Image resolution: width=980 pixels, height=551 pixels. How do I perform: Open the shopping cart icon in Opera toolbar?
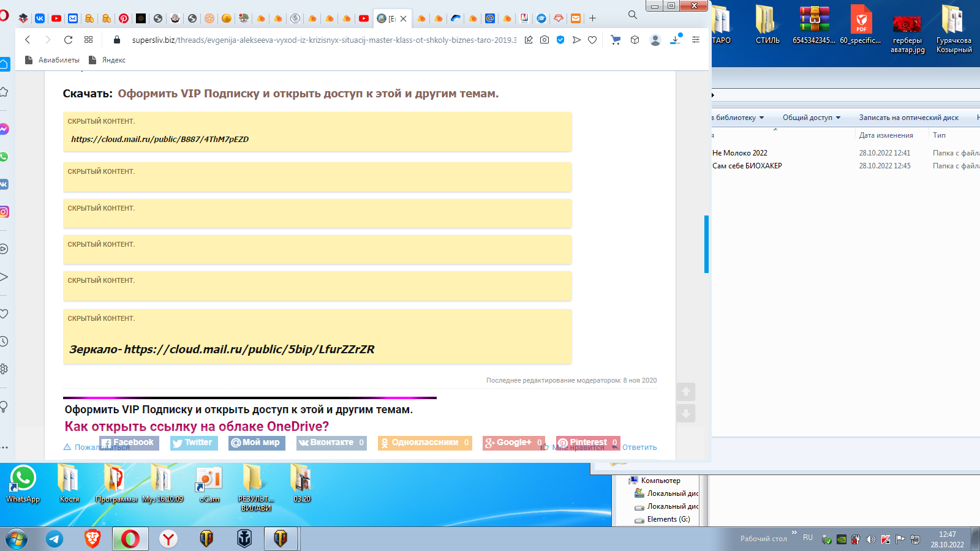[x=616, y=40]
